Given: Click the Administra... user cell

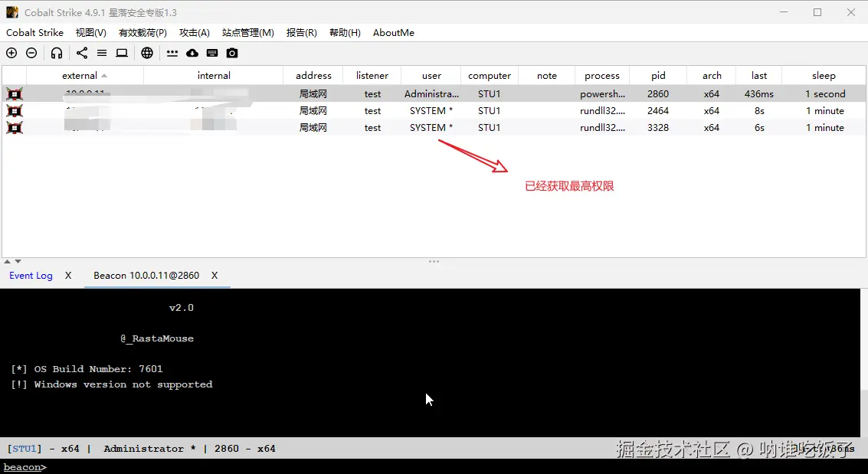Looking at the screenshot, I should [431, 94].
